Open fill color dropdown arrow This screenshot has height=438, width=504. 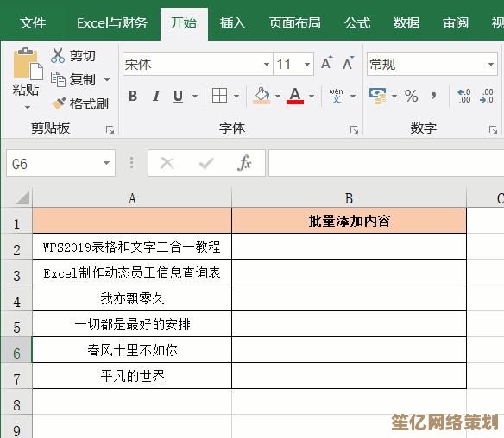pyautogui.click(x=278, y=96)
